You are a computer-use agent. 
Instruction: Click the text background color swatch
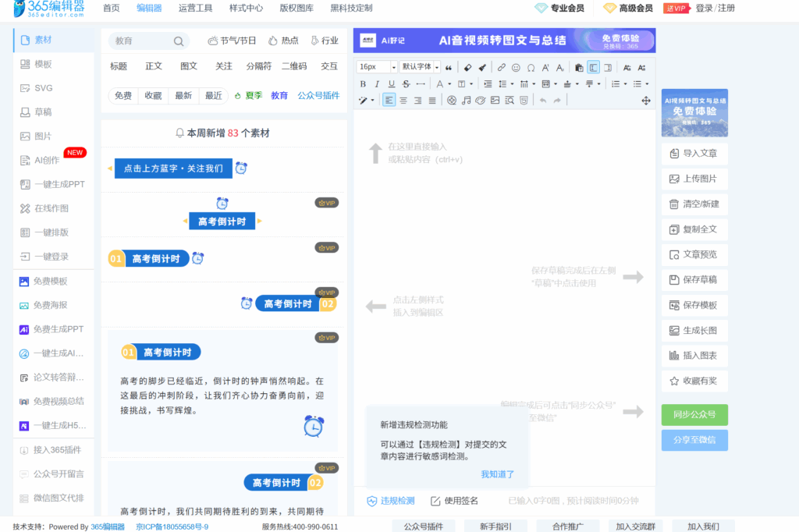pos(461,83)
